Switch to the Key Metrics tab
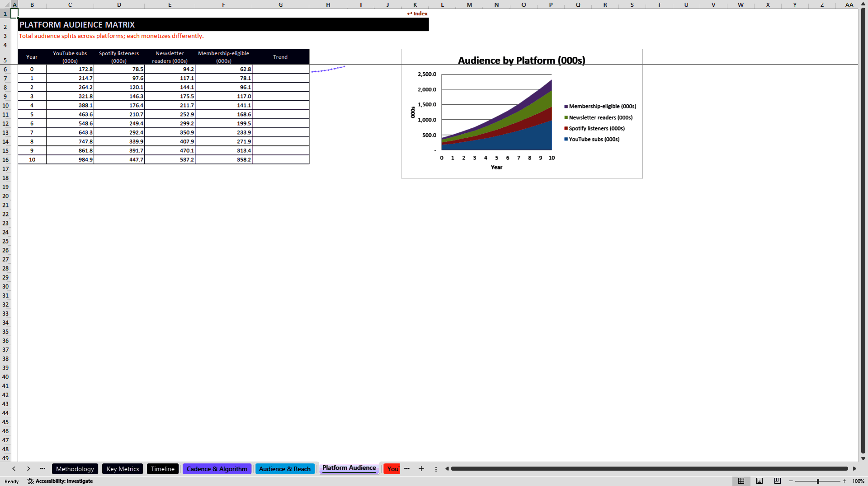Viewport: 868px width, 486px height. point(123,469)
